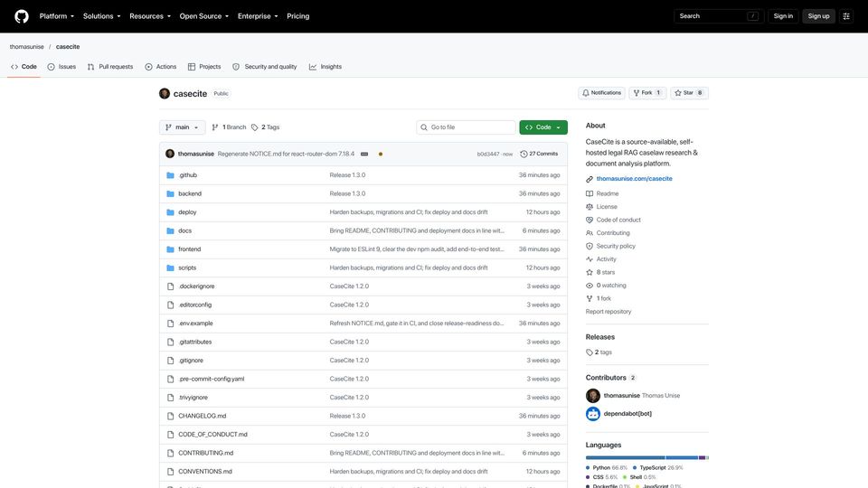Open the CONVENTIONS.md file
868x488 pixels.
(x=205, y=472)
